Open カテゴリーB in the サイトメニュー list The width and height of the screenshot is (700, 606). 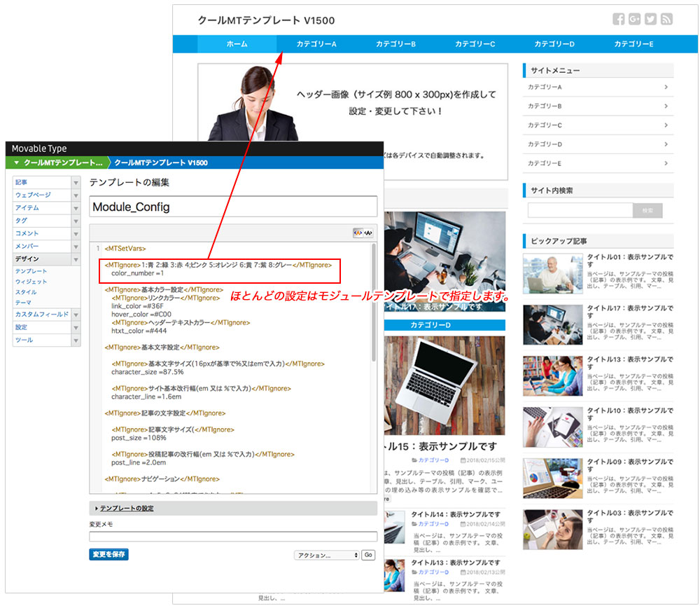point(598,106)
